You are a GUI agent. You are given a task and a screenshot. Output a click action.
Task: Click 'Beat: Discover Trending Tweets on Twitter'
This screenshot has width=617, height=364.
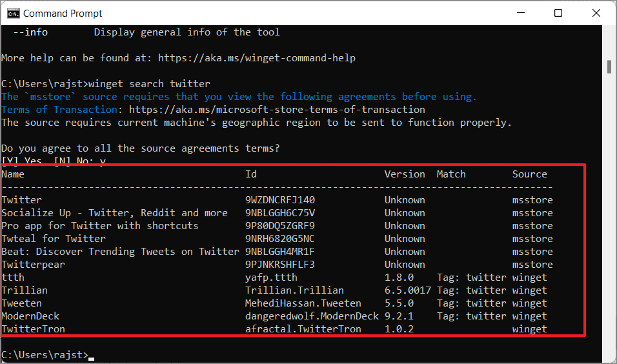point(121,252)
